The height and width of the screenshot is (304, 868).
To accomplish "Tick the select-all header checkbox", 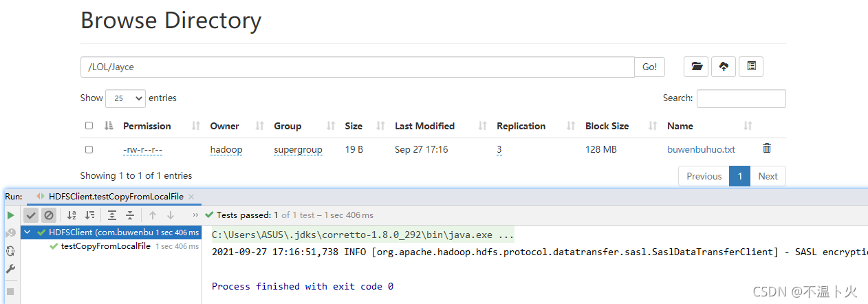I will (x=89, y=126).
